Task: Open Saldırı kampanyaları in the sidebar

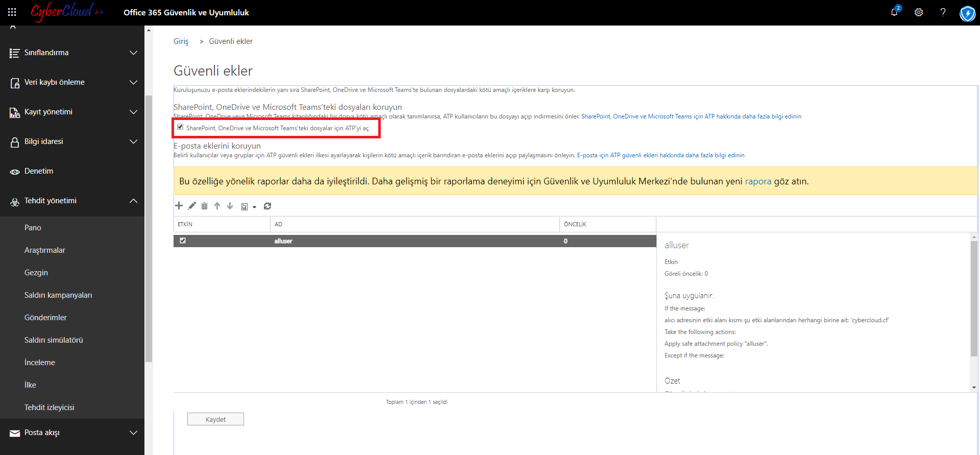Action: [58, 295]
